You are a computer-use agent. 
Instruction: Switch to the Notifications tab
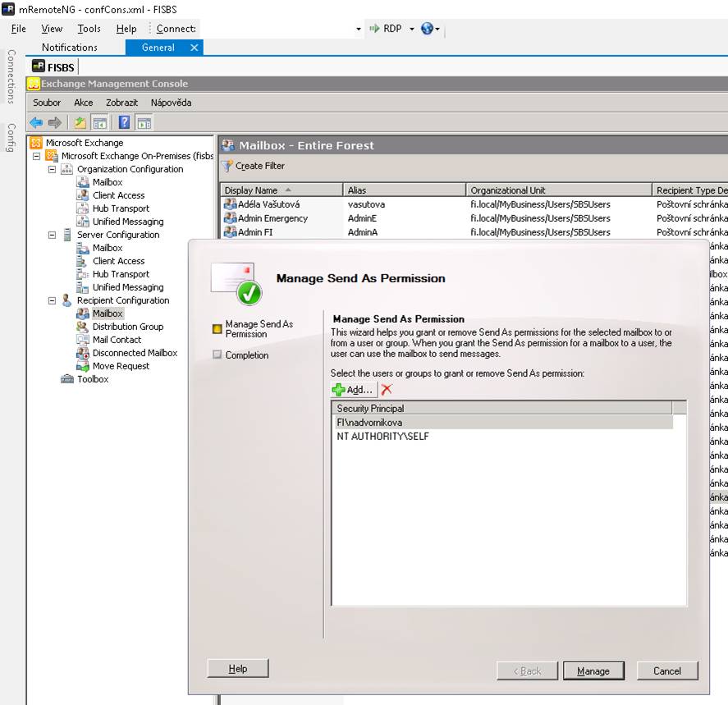tap(70, 48)
